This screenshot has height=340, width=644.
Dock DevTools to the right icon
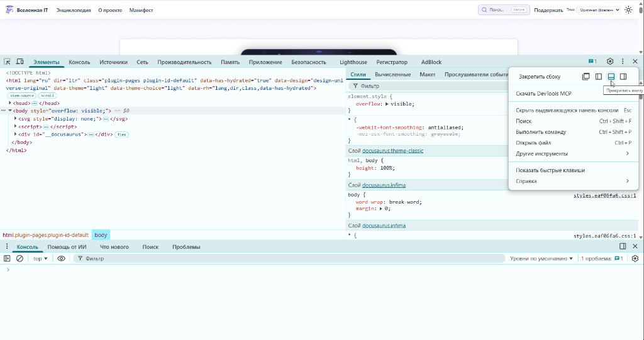point(623,77)
